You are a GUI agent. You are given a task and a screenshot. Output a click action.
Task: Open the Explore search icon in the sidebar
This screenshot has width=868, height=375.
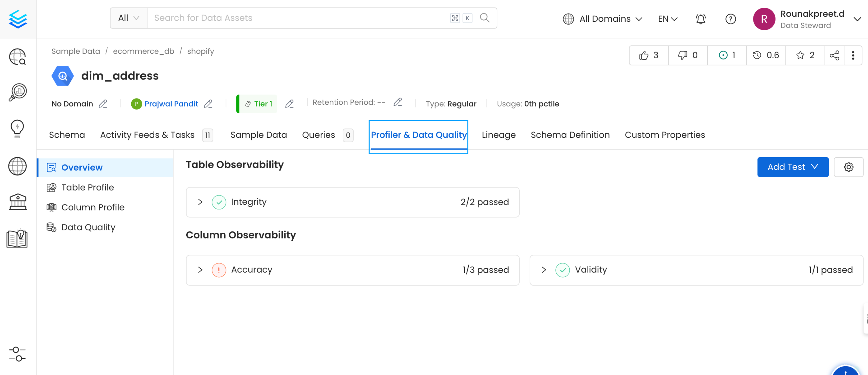pyautogui.click(x=17, y=57)
